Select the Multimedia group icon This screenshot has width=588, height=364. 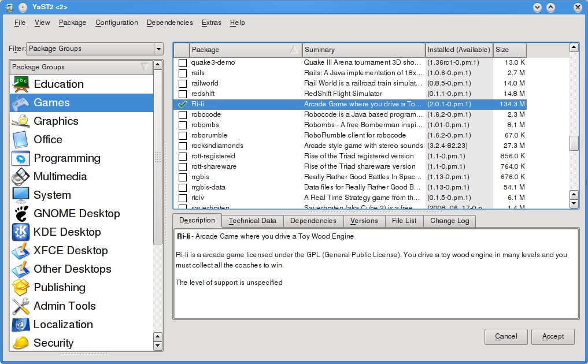coord(21,177)
